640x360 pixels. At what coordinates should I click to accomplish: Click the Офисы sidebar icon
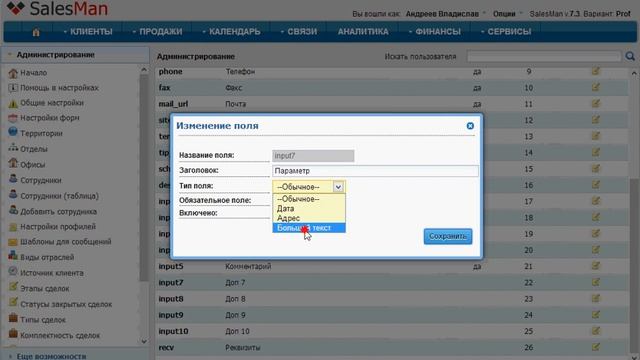[13, 163]
